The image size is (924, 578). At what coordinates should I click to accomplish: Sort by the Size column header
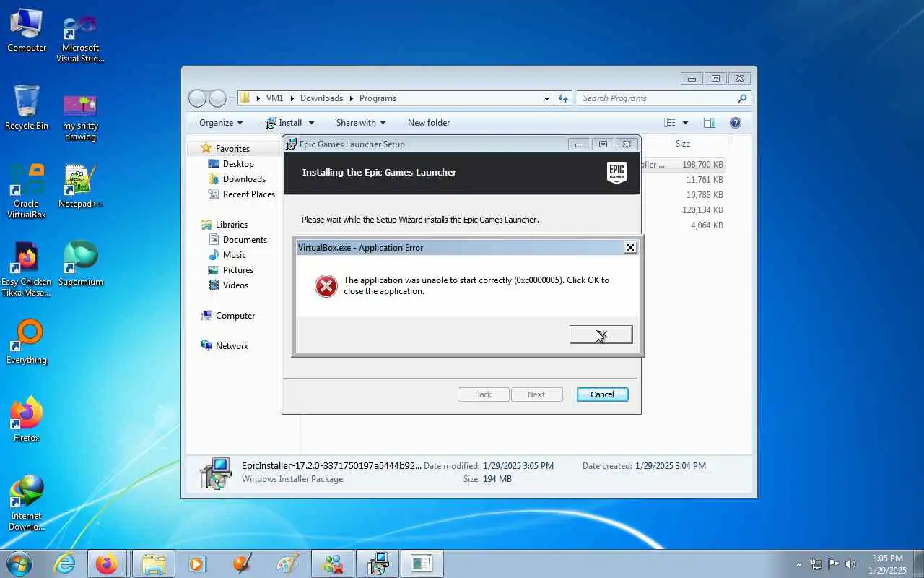pos(683,144)
